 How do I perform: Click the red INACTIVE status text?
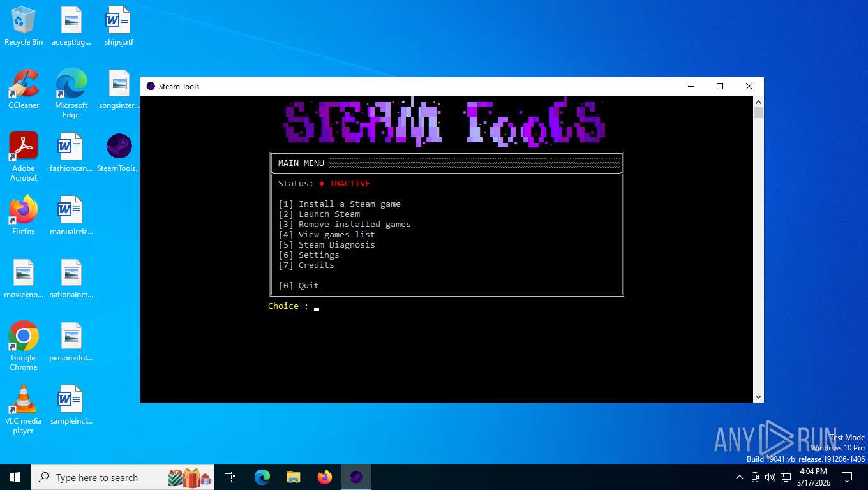[x=350, y=184]
